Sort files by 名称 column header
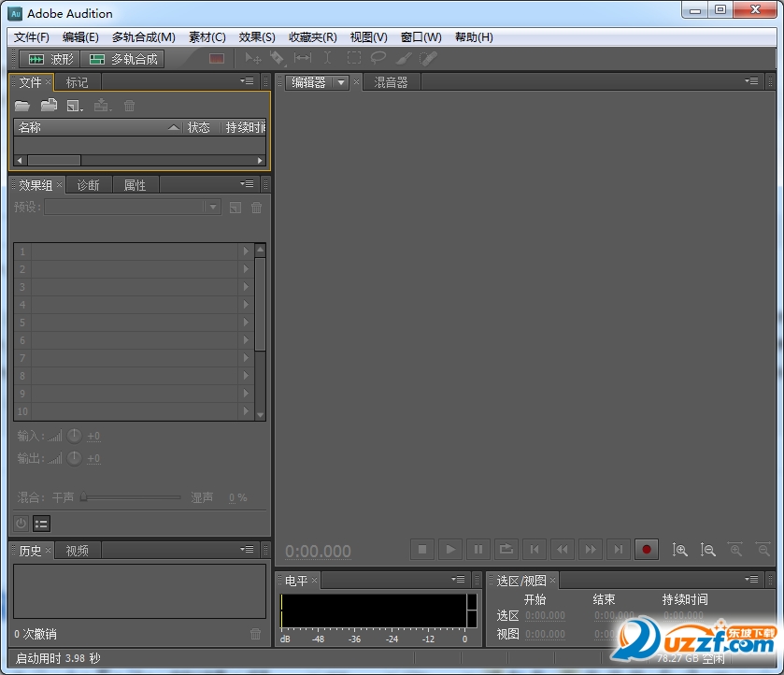 click(x=97, y=127)
